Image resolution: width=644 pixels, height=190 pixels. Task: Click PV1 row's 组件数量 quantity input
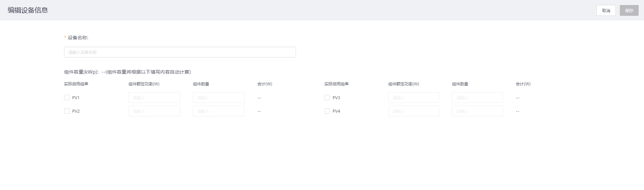click(x=218, y=98)
